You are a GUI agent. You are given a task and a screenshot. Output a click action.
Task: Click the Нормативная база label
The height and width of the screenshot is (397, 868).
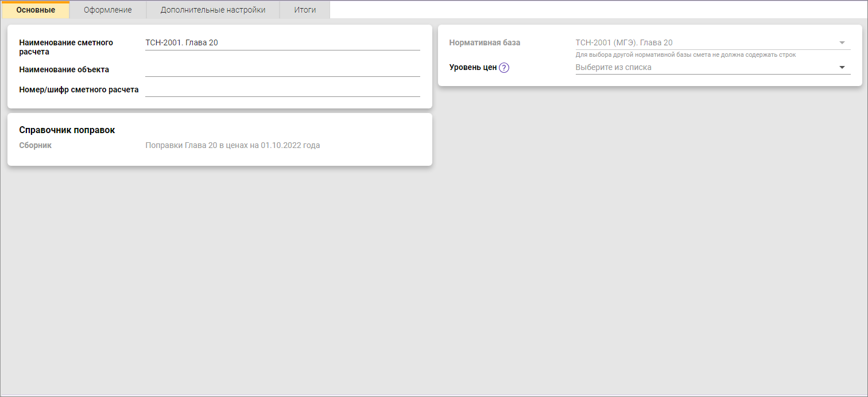coord(485,42)
